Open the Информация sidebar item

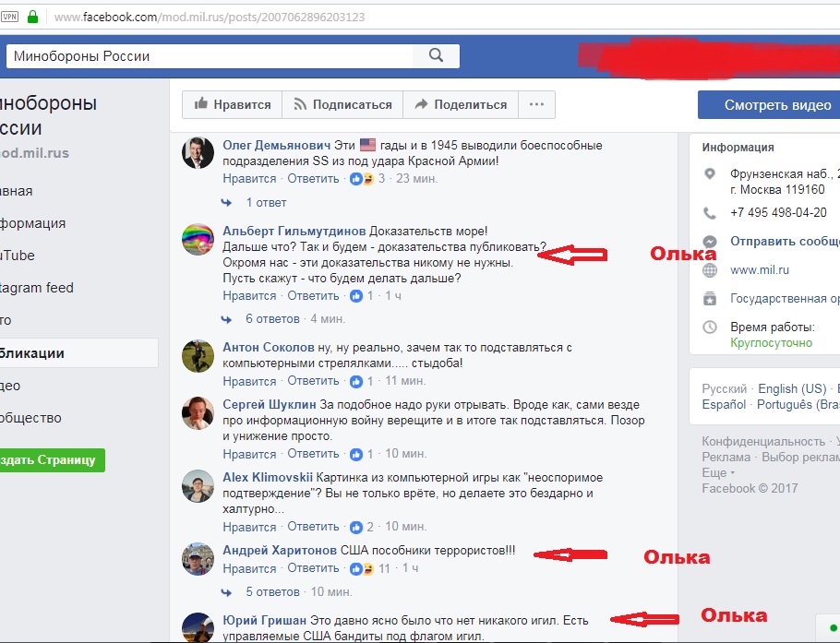(x=32, y=223)
